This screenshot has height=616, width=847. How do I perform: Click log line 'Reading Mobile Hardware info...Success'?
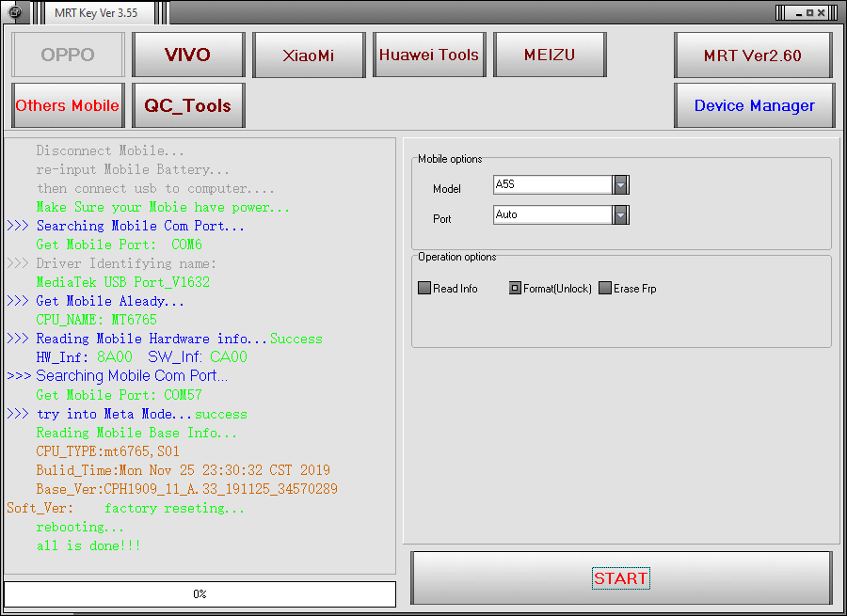tap(165, 339)
